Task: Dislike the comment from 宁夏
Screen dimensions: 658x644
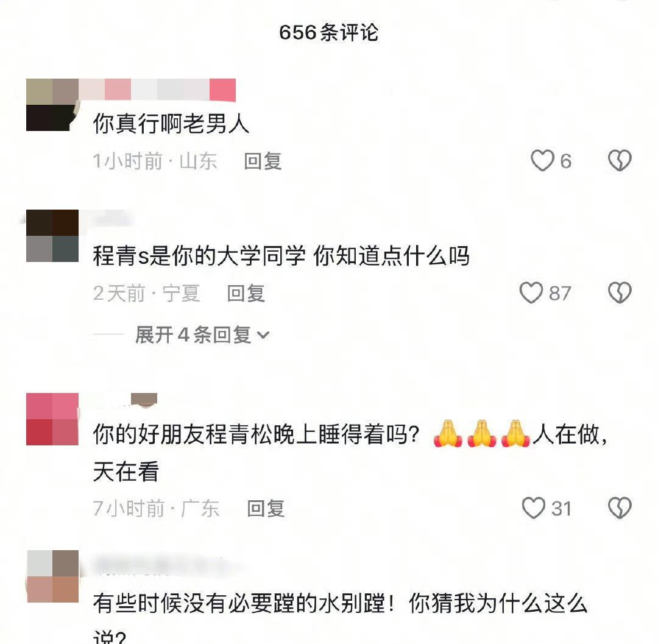Action: coord(620,292)
